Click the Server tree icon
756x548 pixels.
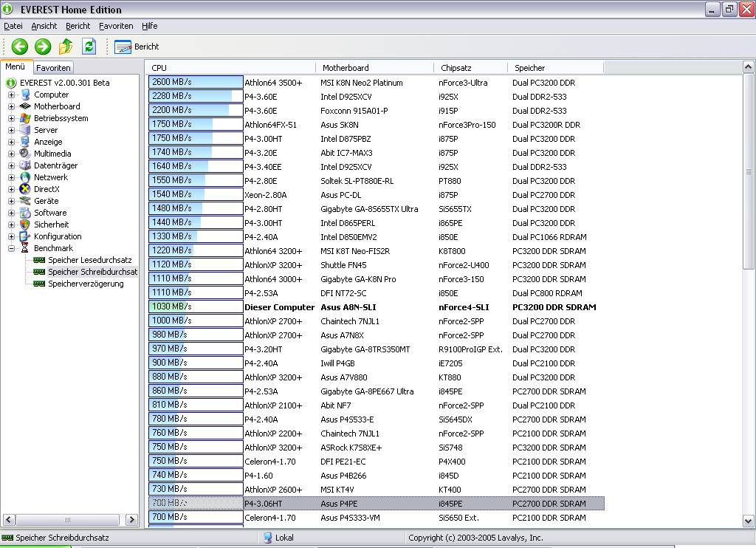(x=25, y=130)
